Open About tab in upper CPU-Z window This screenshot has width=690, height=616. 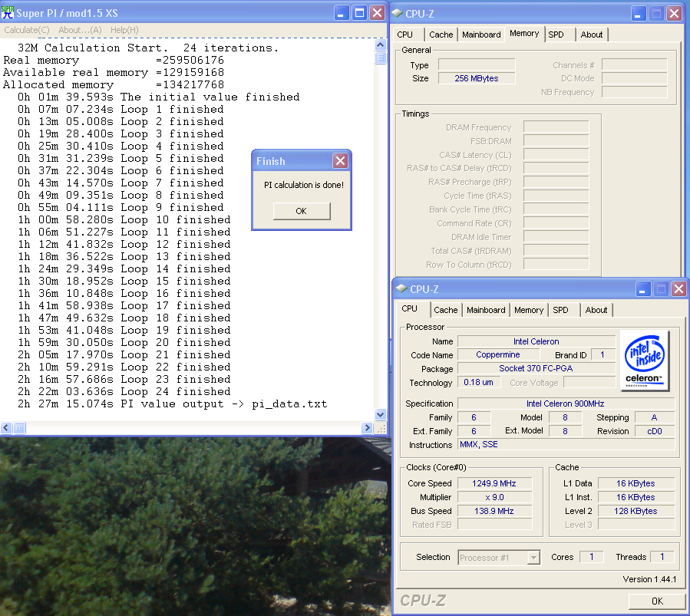pos(592,35)
